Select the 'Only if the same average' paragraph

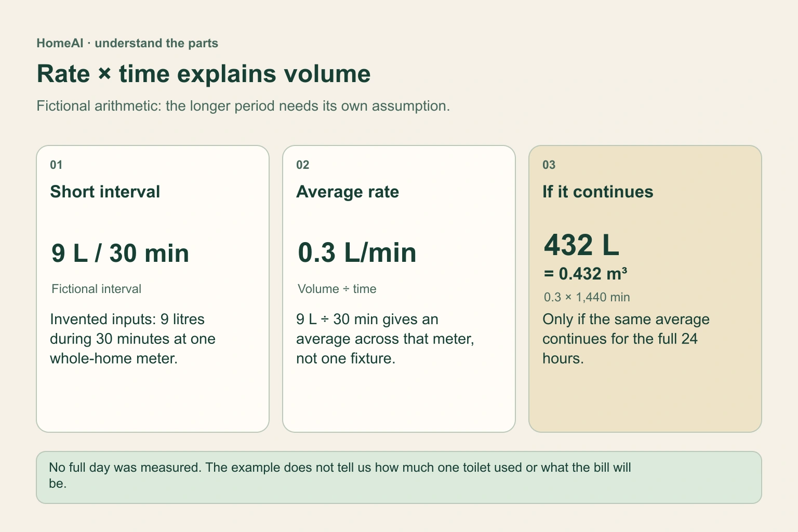tap(626, 339)
